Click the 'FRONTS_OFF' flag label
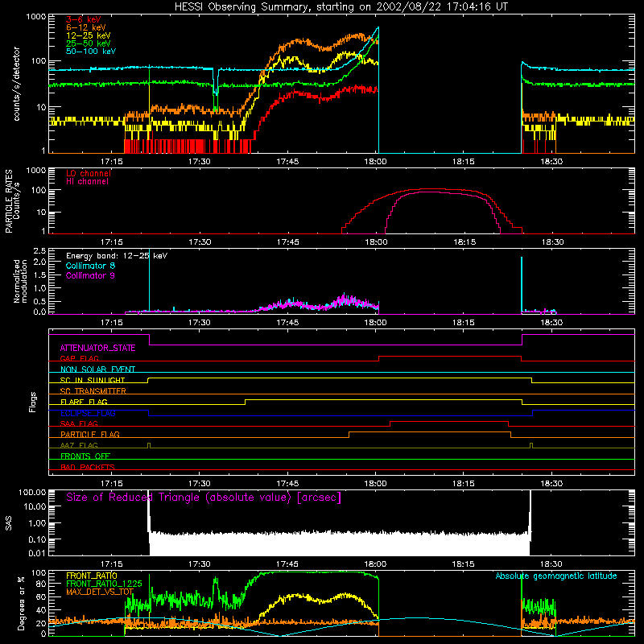 click(85, 456)
